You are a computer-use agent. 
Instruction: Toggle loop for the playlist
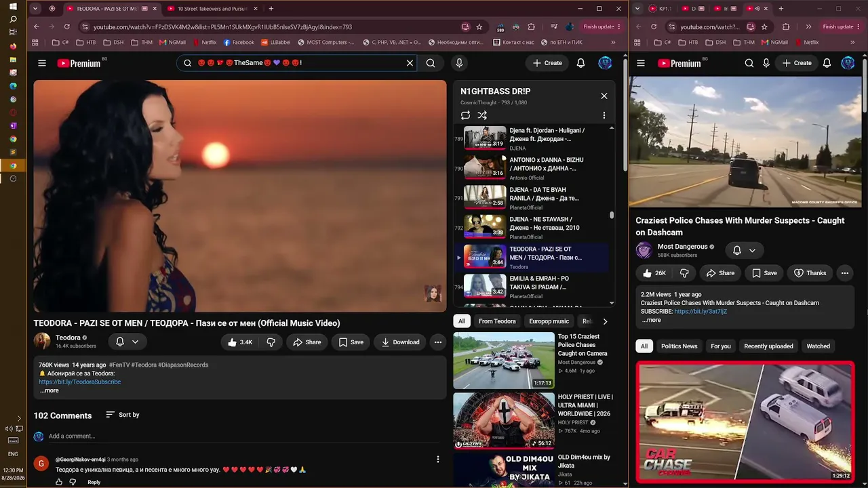(x=465, y=115)
